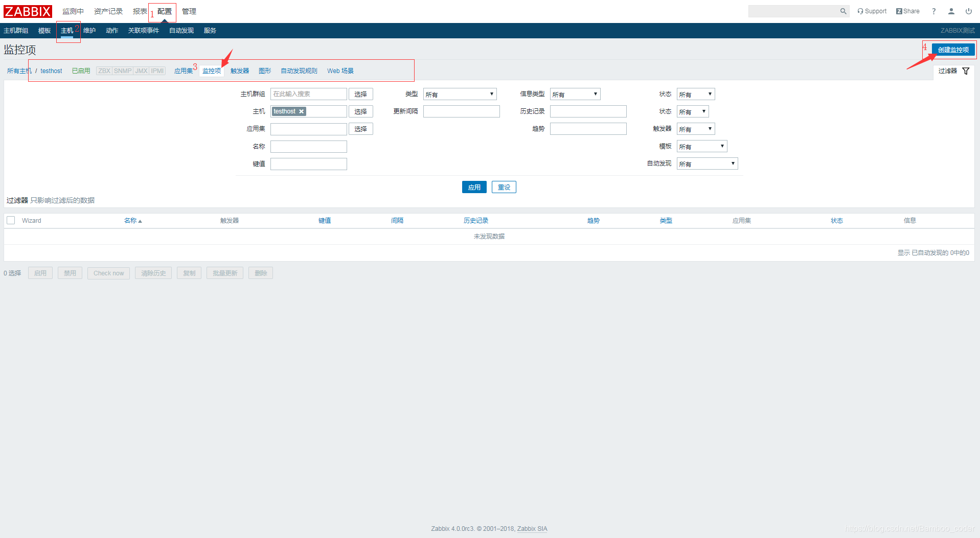Toggle the select-all checkbox in table header
The image size is (980, 538).
[x=11, y=220]
